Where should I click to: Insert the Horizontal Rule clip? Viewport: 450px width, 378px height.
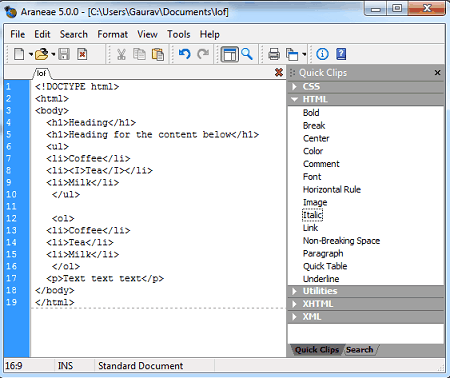pos(332,190)
